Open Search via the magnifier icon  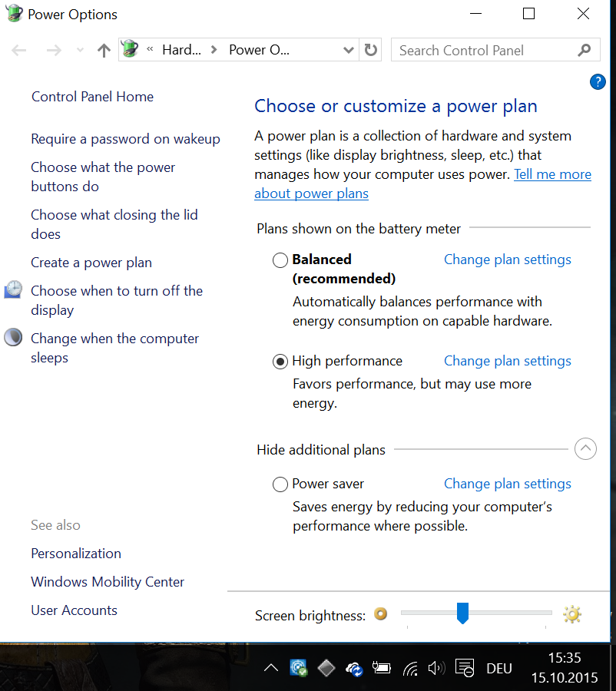coord(585,49)
